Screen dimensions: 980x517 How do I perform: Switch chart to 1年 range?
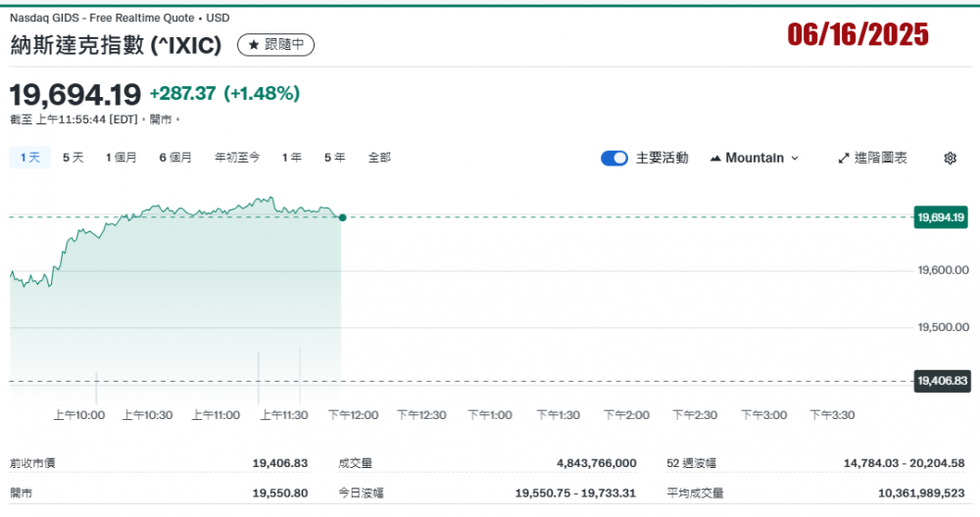[x=291, y=158]
